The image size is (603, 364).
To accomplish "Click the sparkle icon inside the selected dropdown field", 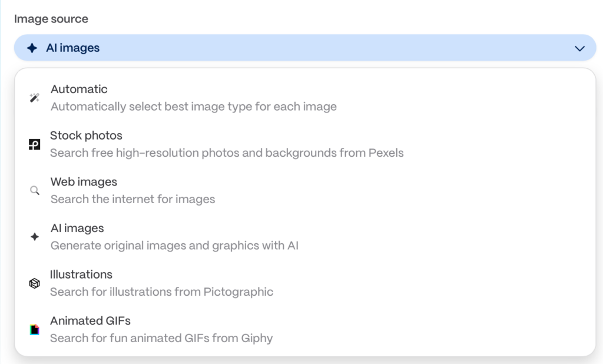I will [x=32, y=48].
